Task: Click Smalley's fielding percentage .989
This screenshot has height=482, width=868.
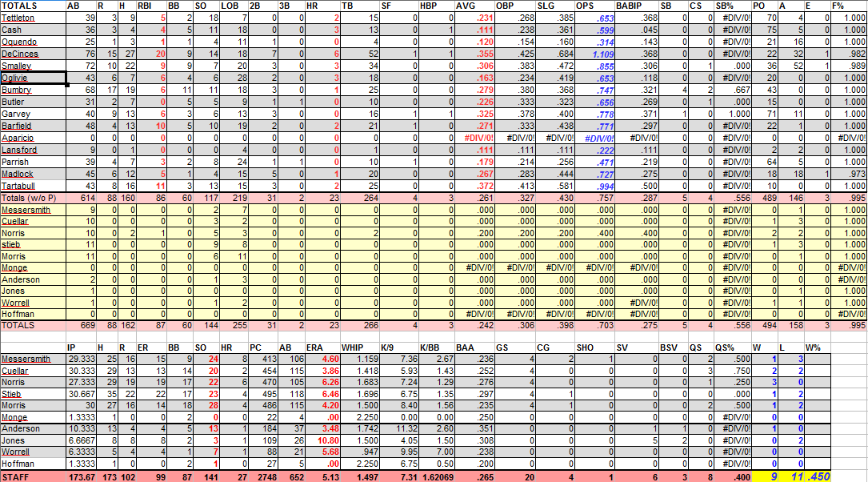Action: tap(849, 66)
